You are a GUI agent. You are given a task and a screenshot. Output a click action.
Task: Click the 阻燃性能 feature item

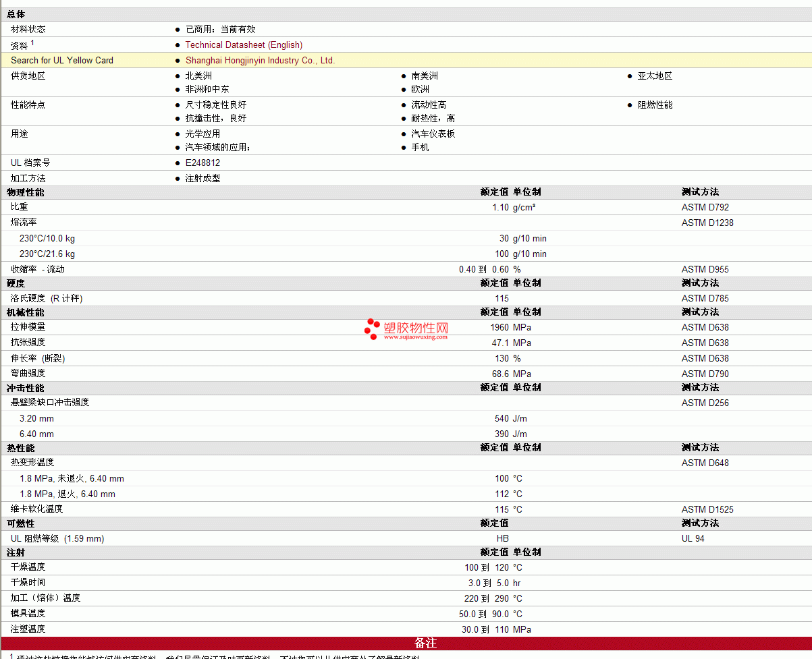[655, 105]
